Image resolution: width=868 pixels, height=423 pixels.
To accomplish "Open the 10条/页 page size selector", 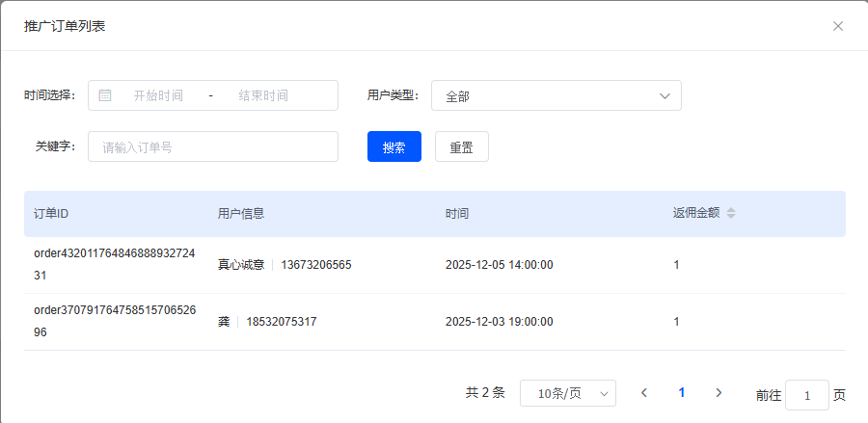I will point(568,393).
